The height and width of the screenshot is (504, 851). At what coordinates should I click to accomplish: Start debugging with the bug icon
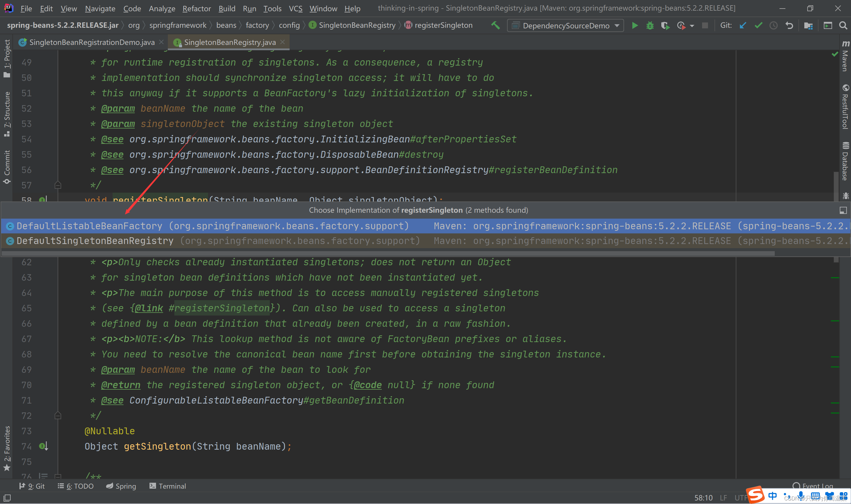[x=649, y=25]
